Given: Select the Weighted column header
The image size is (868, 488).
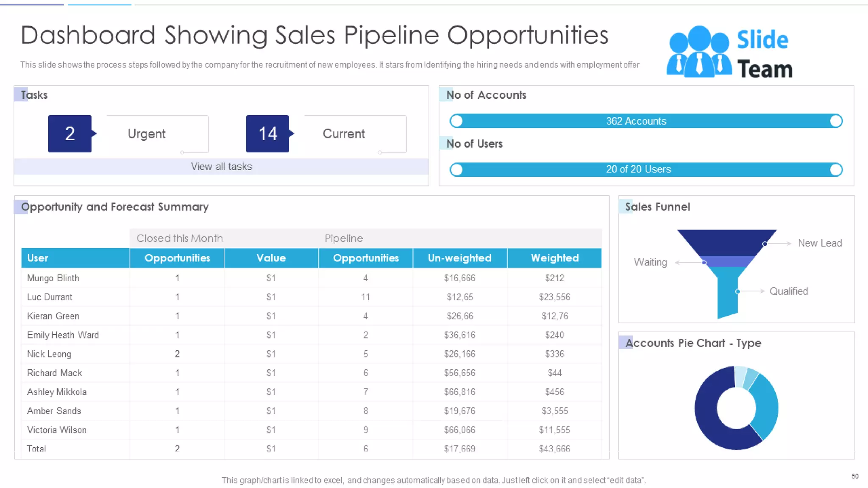Looking at the screenshot, I should tap(554, 258).
